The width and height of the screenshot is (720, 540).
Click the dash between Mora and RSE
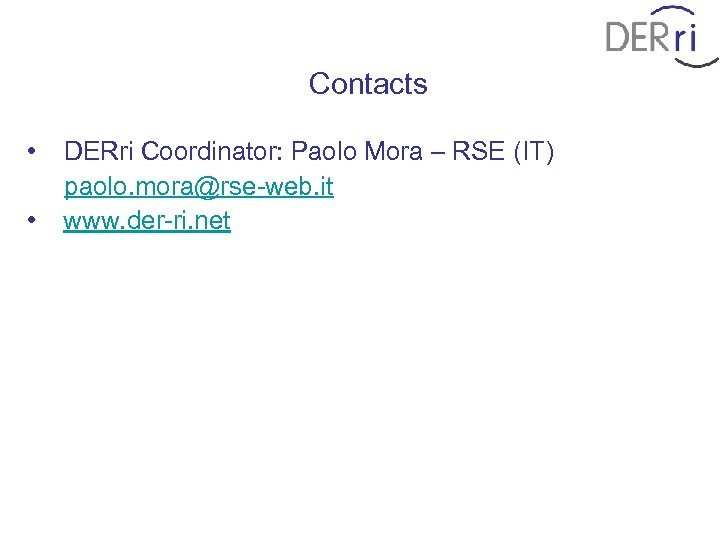point(438,152)
